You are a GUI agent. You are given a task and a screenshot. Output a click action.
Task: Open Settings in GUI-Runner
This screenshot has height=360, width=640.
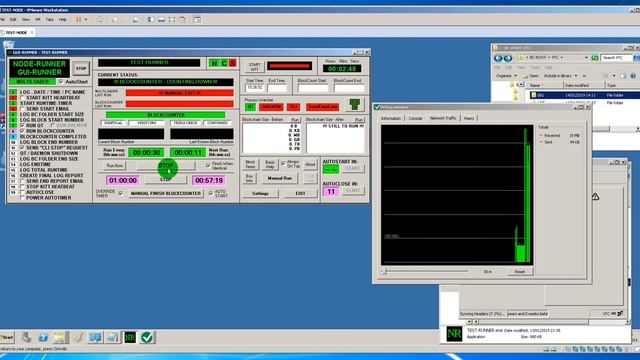(260, 193)
